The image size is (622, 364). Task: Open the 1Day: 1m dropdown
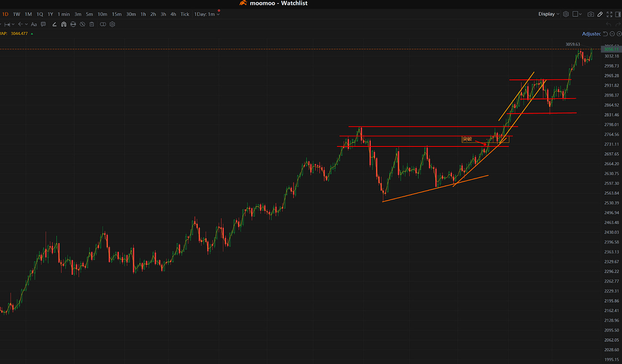click(x=207, y=14)
